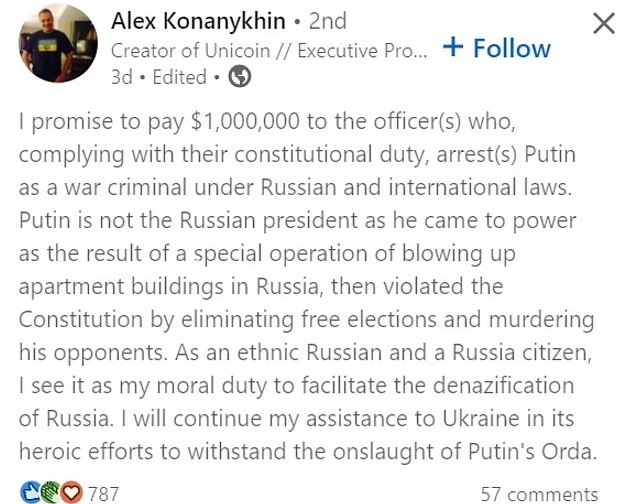Follow Alex Konanykhin

(496, 48)
